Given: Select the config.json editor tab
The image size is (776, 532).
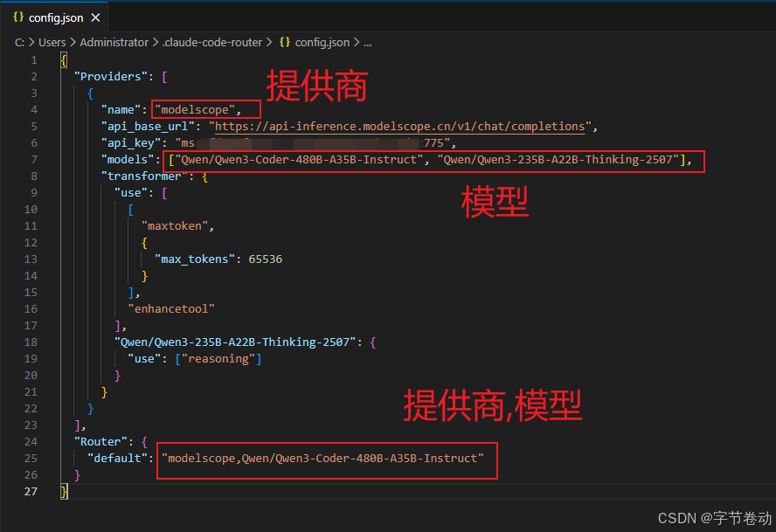Looking at the screenshot, I should tap(56, 17).
